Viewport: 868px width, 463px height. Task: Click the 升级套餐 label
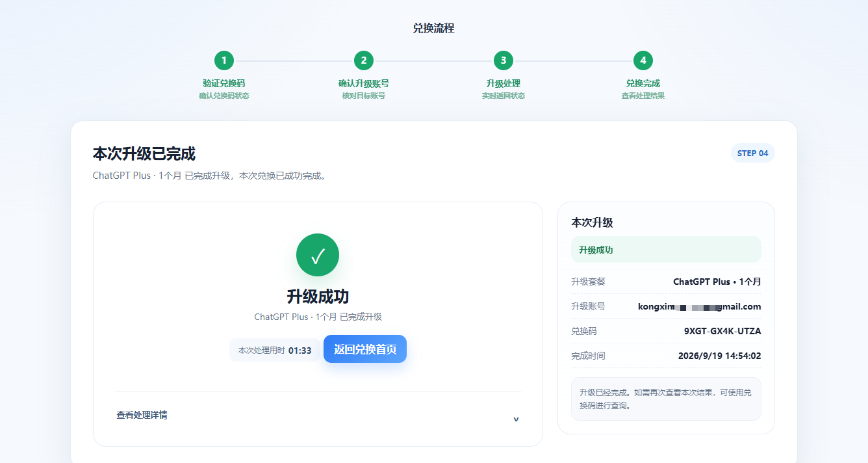(x=588, y=282)
